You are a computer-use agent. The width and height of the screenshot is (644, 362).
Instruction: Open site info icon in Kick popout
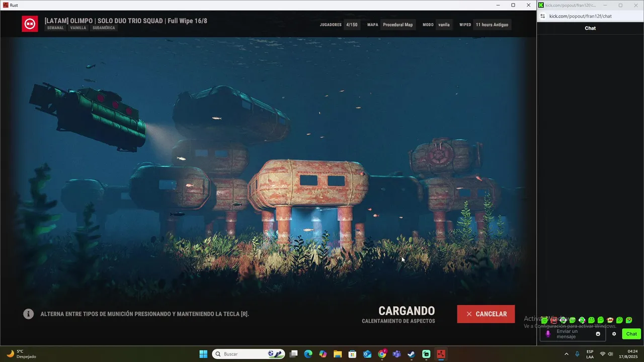542,16
